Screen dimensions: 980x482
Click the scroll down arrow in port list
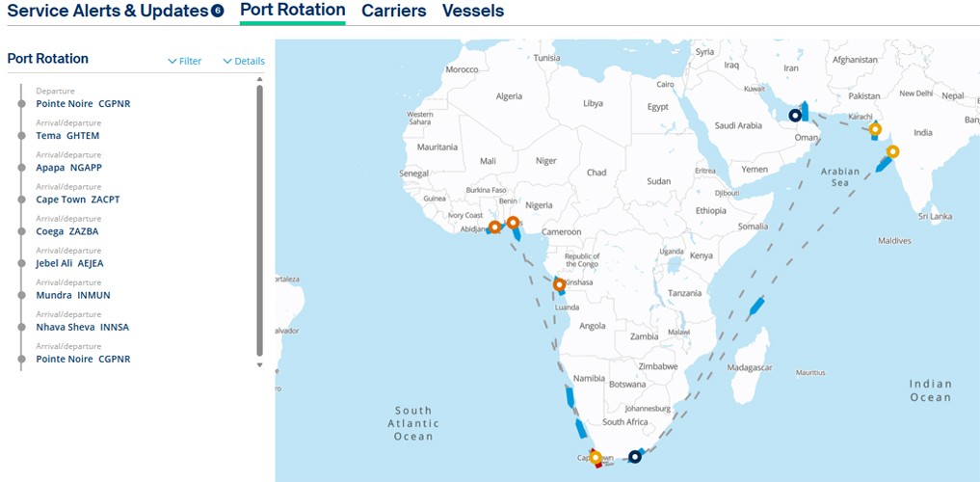pyautogui.click(x=259, y=365)
